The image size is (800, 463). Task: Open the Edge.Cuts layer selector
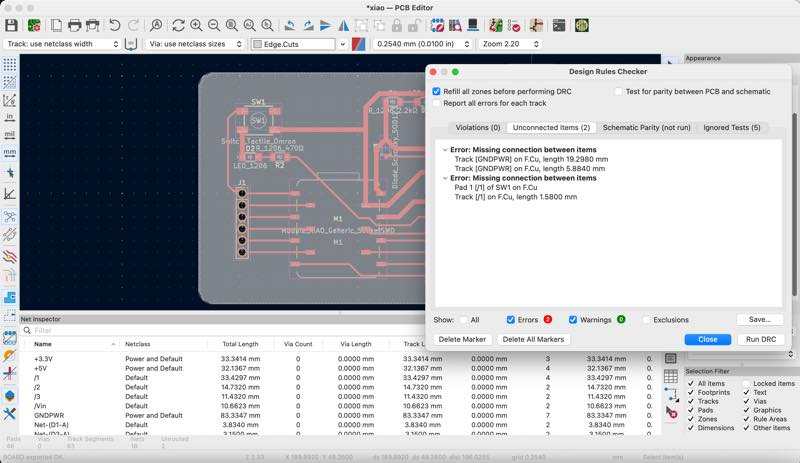[298, 44]
